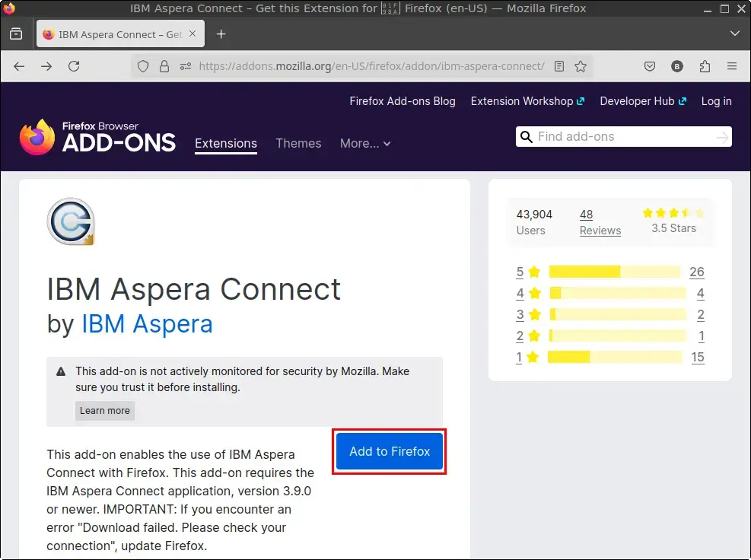This screenshot has width=751, height=560.
Task: Open a new tab with plus button
Action: coord(221,34)
